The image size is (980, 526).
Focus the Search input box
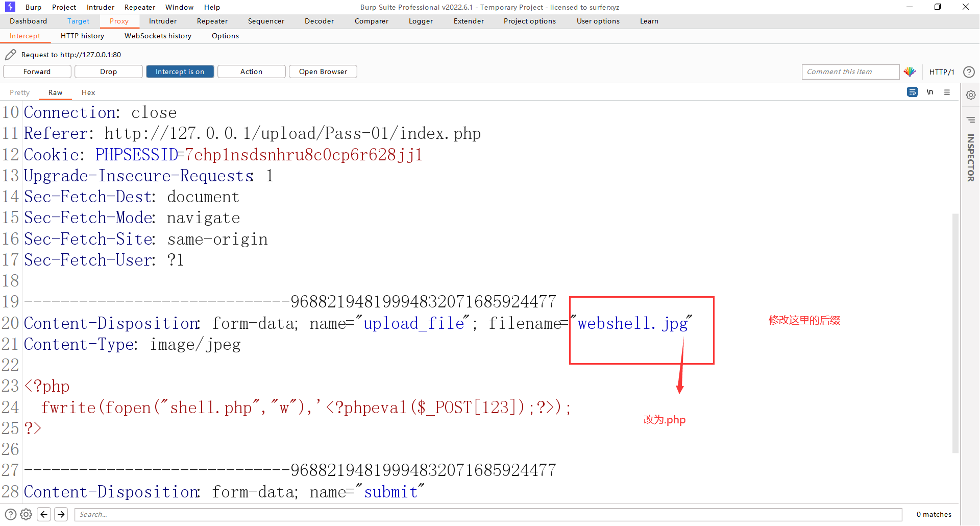488,514
